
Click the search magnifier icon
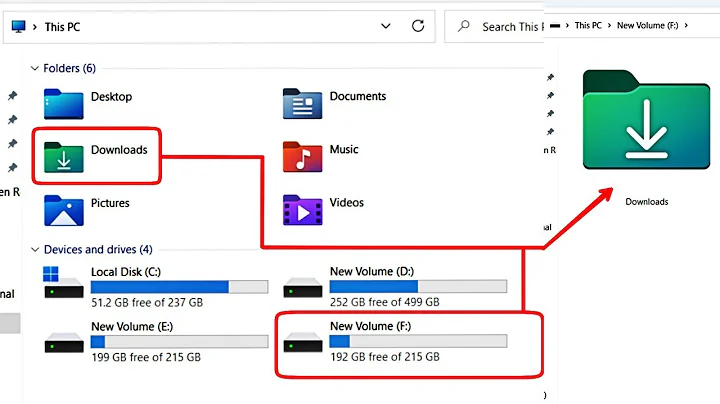point(464,26)
